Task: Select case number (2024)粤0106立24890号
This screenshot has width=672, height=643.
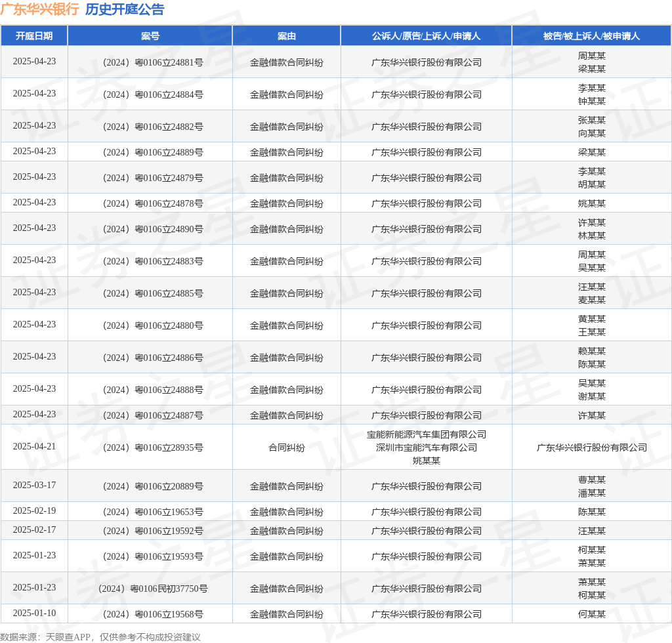Action: [150, 229]
